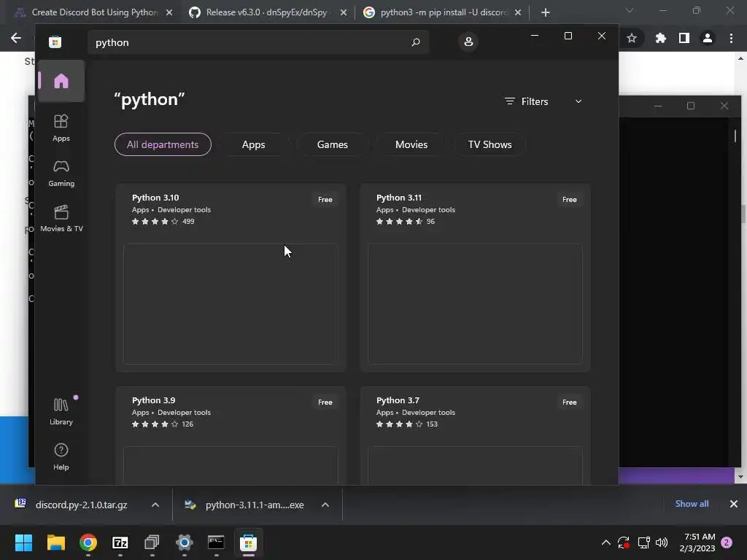Open Python 3.11 app result
747x560 pixels.
[475, 277]
